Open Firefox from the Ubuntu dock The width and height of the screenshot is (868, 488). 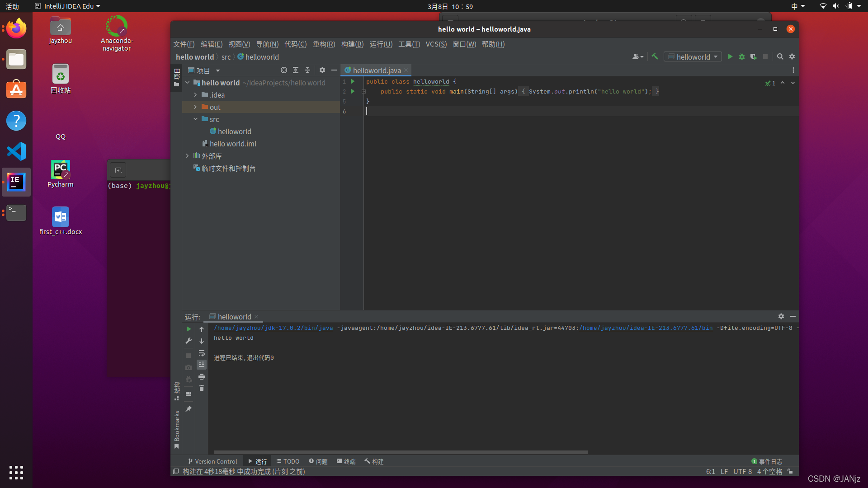pos(16,29)
